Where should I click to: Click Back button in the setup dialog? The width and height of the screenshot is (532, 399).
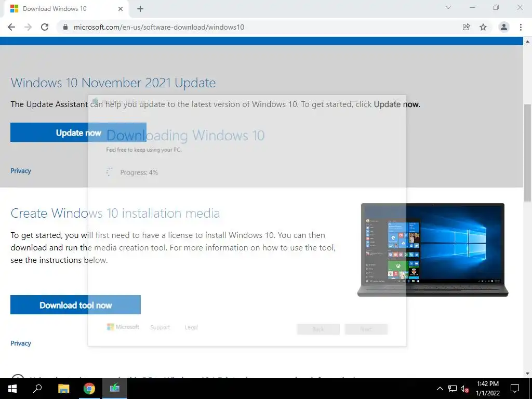(318, 329)
